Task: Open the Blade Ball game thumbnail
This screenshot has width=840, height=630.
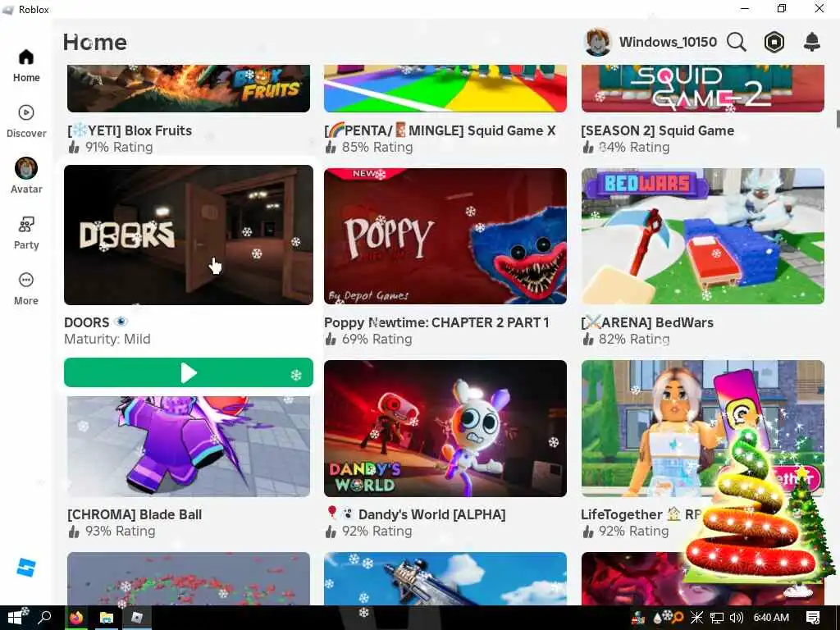Action: tap(189, 446)
